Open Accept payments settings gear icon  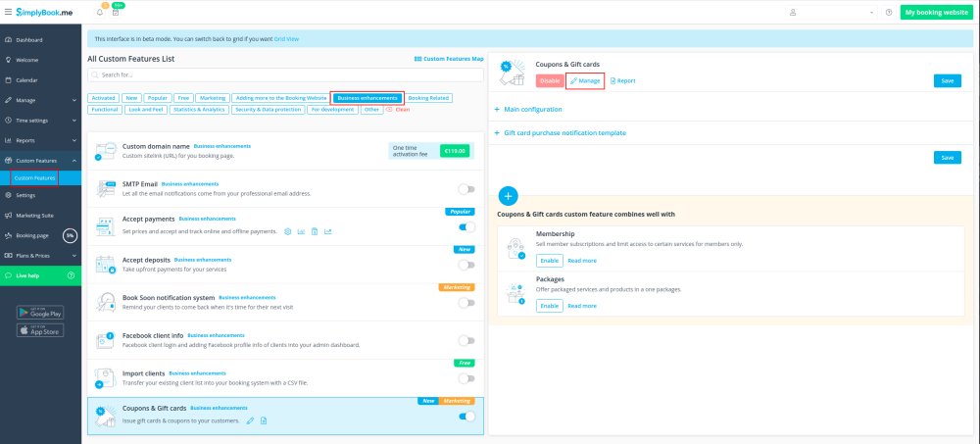[287, 231]
